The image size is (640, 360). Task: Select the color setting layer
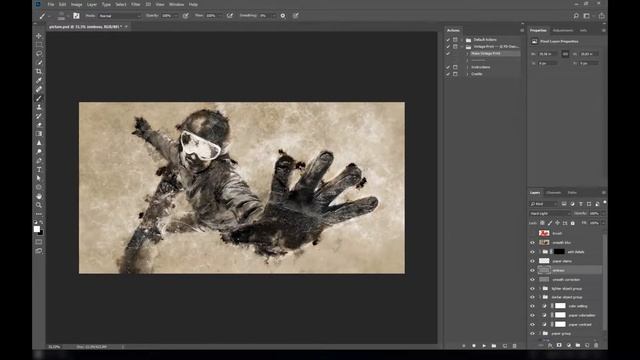pyautogui.click(x=578, y=306)
